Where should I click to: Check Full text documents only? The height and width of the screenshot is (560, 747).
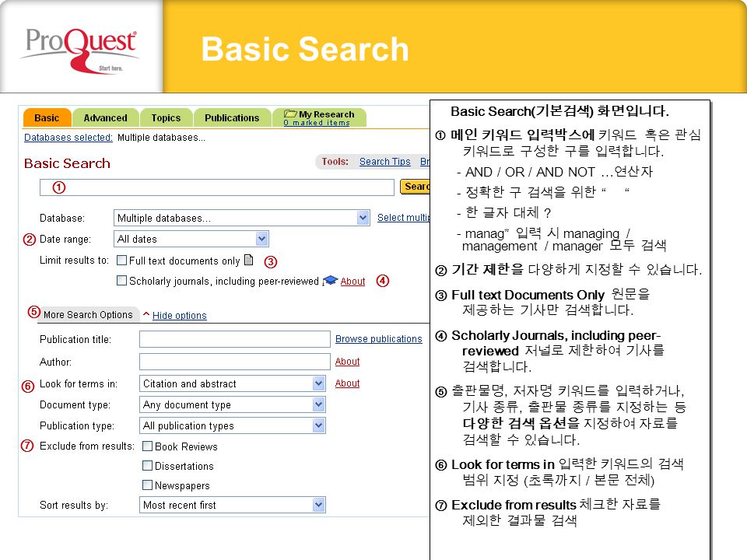(122, 260)
